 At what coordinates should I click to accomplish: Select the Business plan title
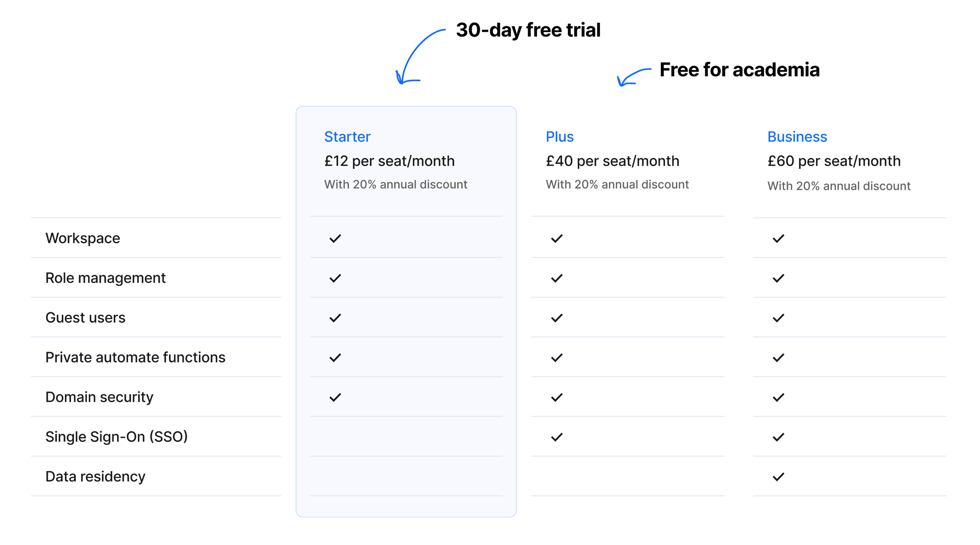(797, 137)
